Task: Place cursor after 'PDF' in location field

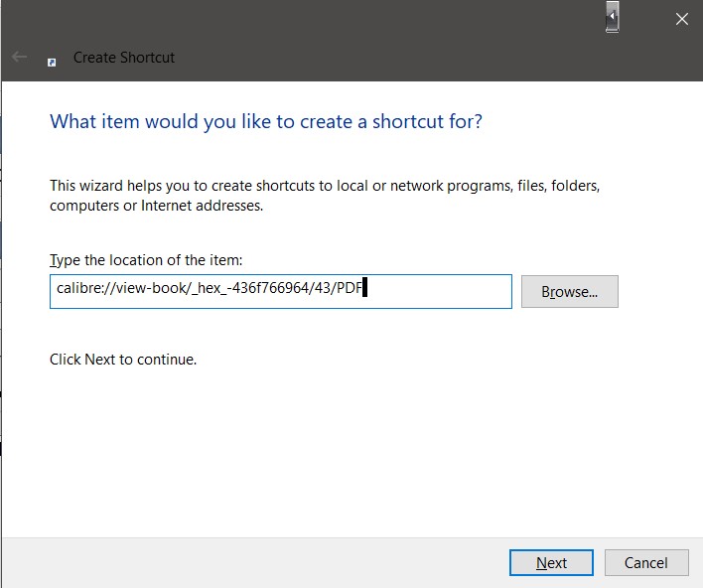Action: (362, 287)
